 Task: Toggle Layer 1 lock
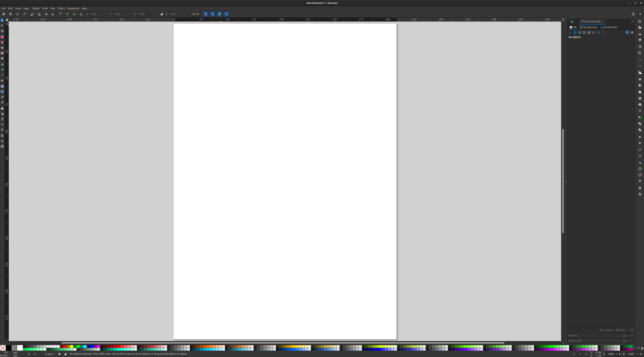coord(66,354)
